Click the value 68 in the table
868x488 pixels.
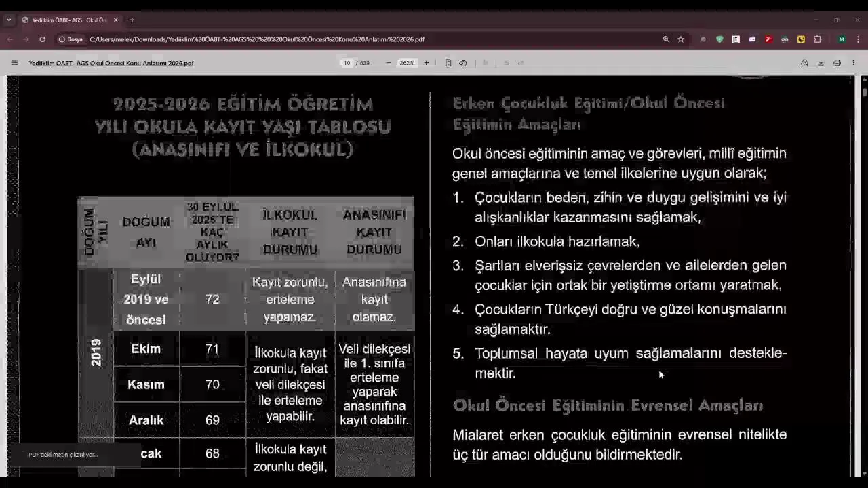212,453
